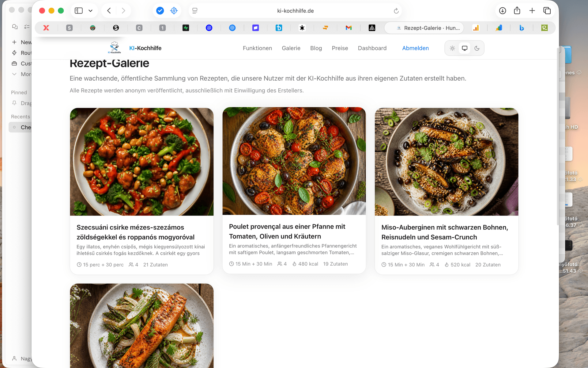
Task: Expand the More chevron in background sidebar
Action: [x=14, y=74]
